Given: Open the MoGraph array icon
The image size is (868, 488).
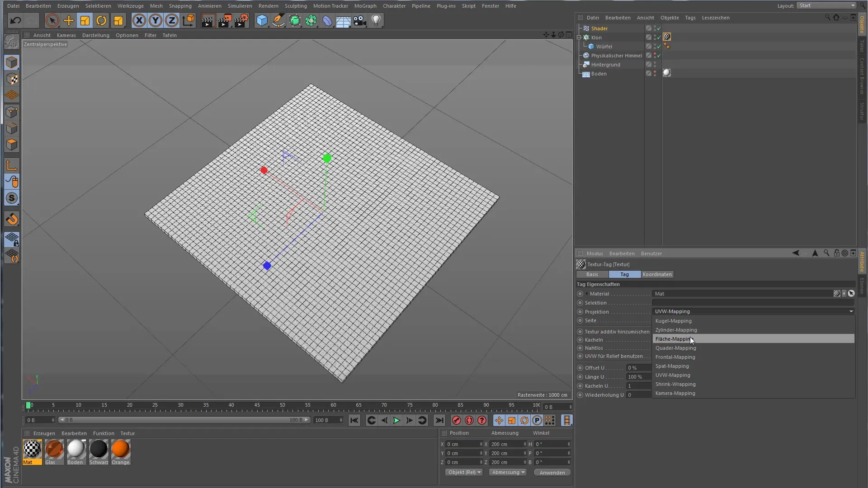Looking at the screenshot, I should coord(311,20).
